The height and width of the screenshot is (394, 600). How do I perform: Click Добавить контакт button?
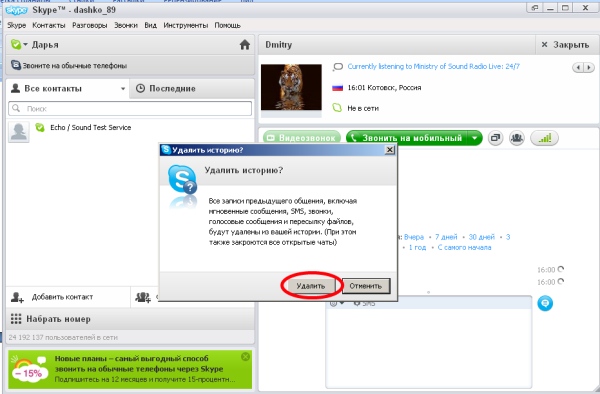click(x=68, y=297)
